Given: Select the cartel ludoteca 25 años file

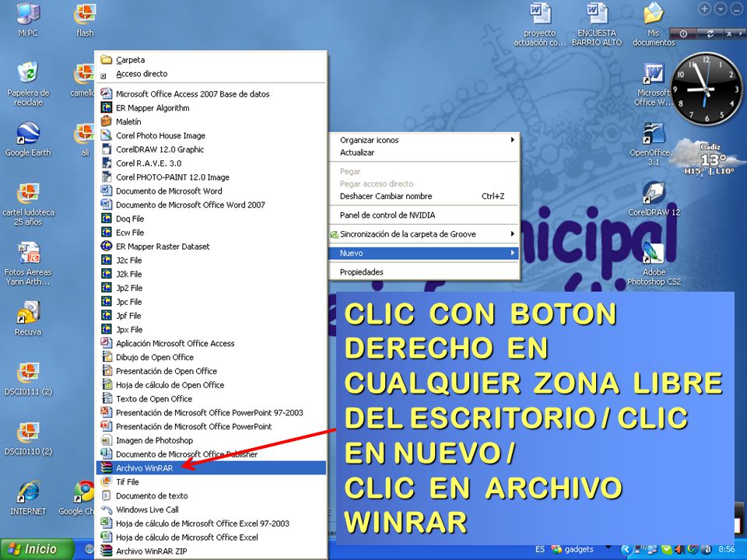Looking at the screenshot, I should point(28,204).
